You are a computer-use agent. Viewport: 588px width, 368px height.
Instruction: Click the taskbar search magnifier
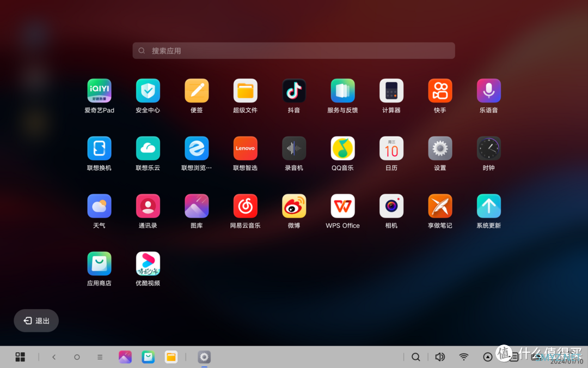(x=416, y=357)
